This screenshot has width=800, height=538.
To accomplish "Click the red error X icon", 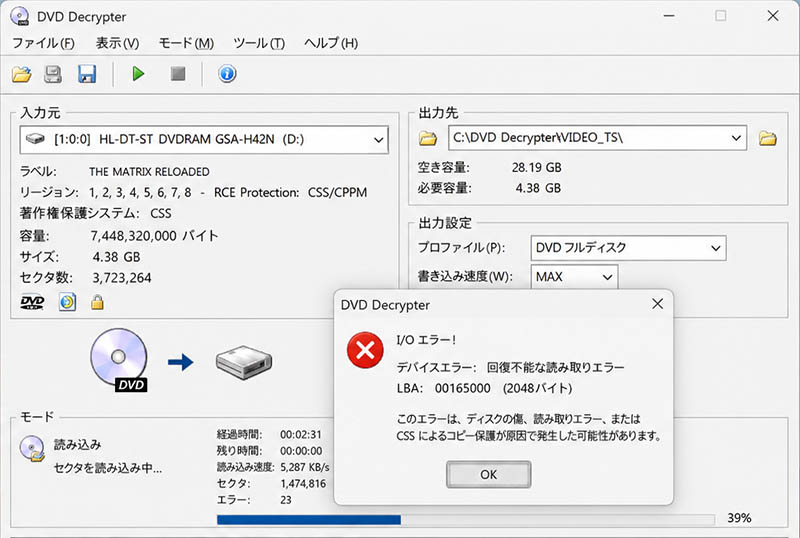I will (x=365, y=350).
